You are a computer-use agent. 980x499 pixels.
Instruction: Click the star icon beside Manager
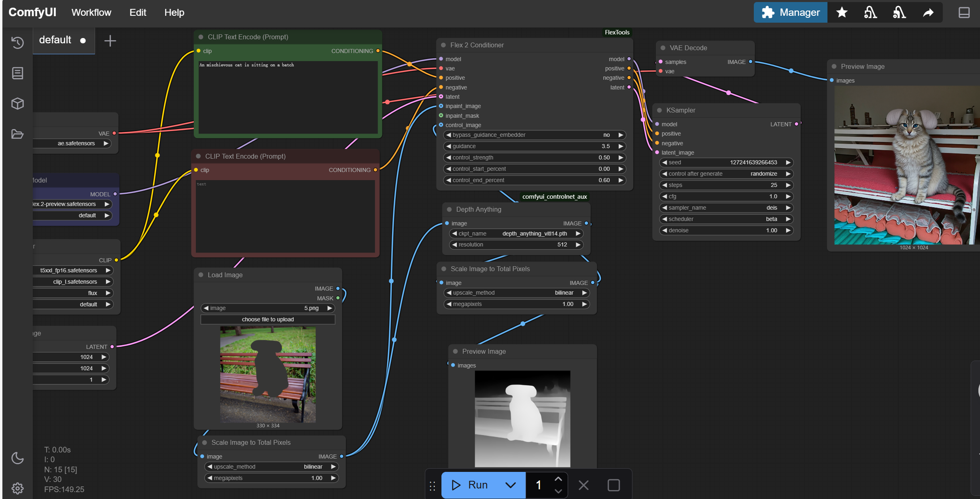[x=842, y=13]
